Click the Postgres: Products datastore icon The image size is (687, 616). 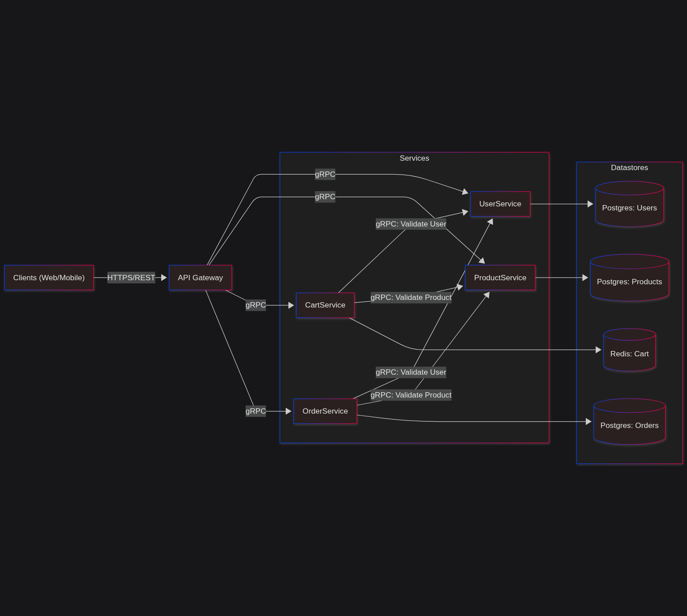click(629, 278)
